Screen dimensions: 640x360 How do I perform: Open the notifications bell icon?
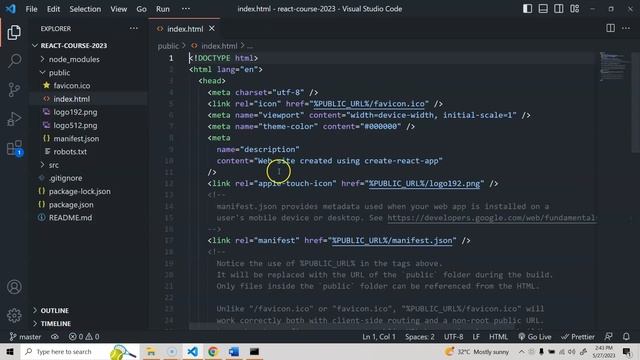pos(626,337)
